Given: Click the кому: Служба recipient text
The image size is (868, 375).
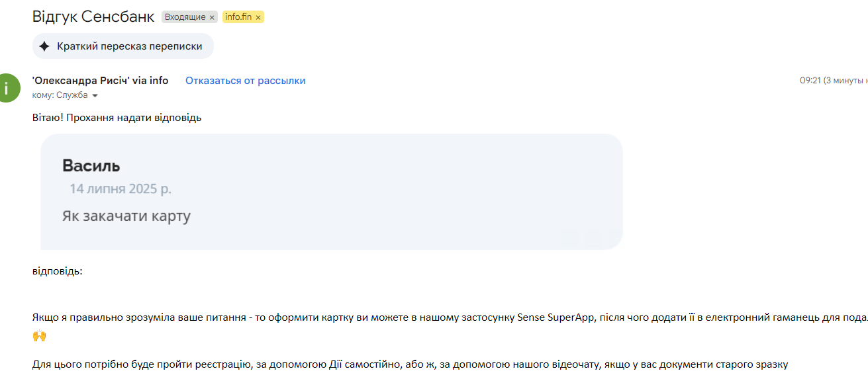Looking at the screenshot, I should [60, 96].
